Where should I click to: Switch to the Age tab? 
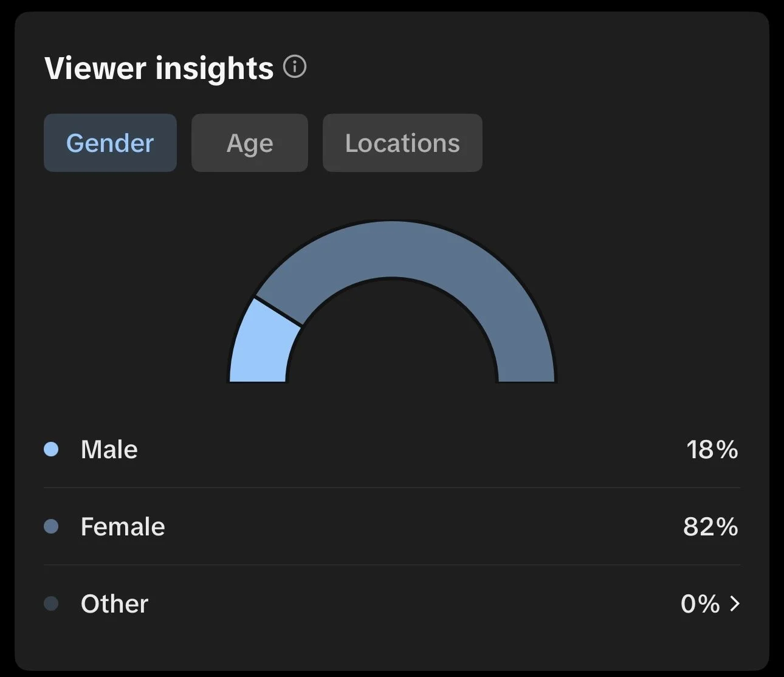250,143
